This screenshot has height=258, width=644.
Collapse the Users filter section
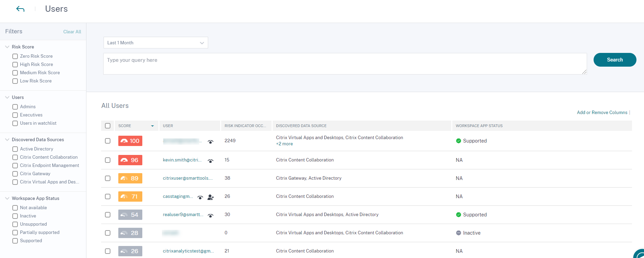coord(7,97)
